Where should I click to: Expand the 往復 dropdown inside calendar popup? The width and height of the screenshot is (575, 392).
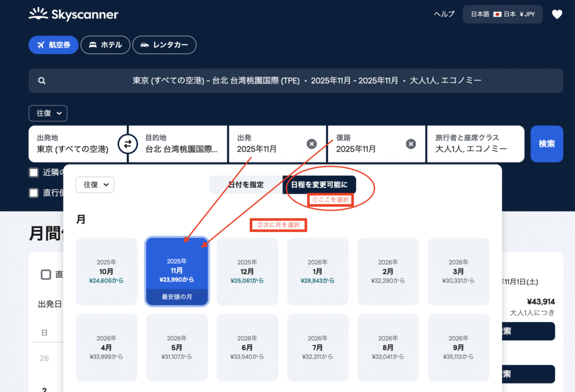95,185
